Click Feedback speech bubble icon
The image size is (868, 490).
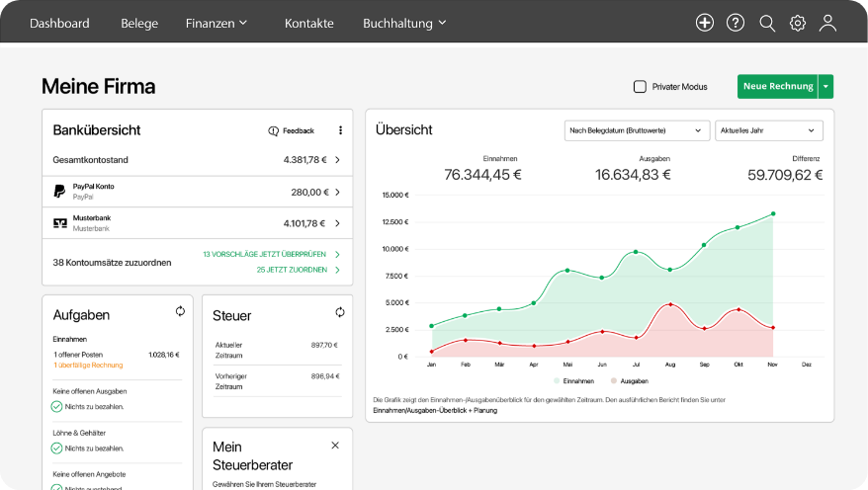[x=274, y=131]
